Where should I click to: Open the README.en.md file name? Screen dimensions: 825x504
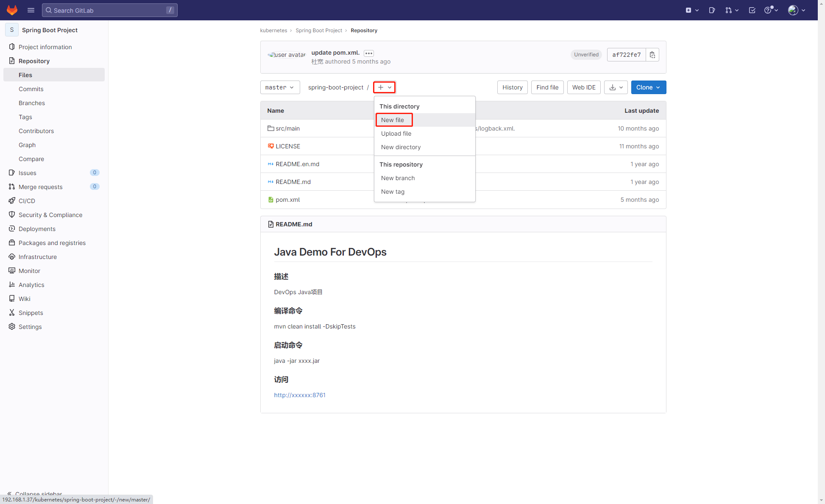tap(298, 164)
